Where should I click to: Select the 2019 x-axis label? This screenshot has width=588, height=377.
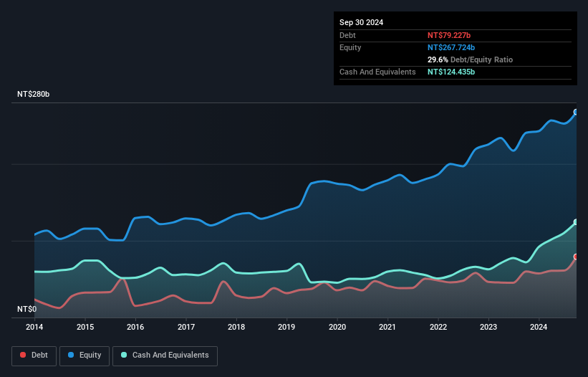pos(286,327)
